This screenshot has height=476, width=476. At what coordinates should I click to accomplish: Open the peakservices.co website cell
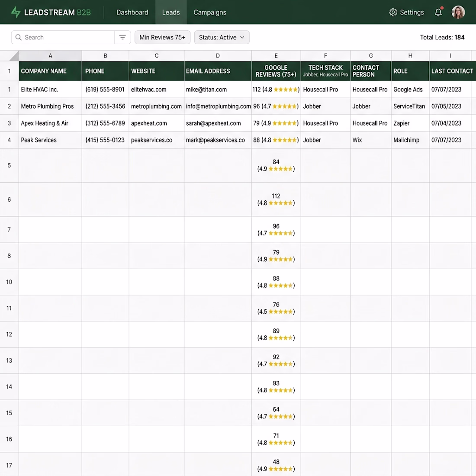tap(156, 140)
